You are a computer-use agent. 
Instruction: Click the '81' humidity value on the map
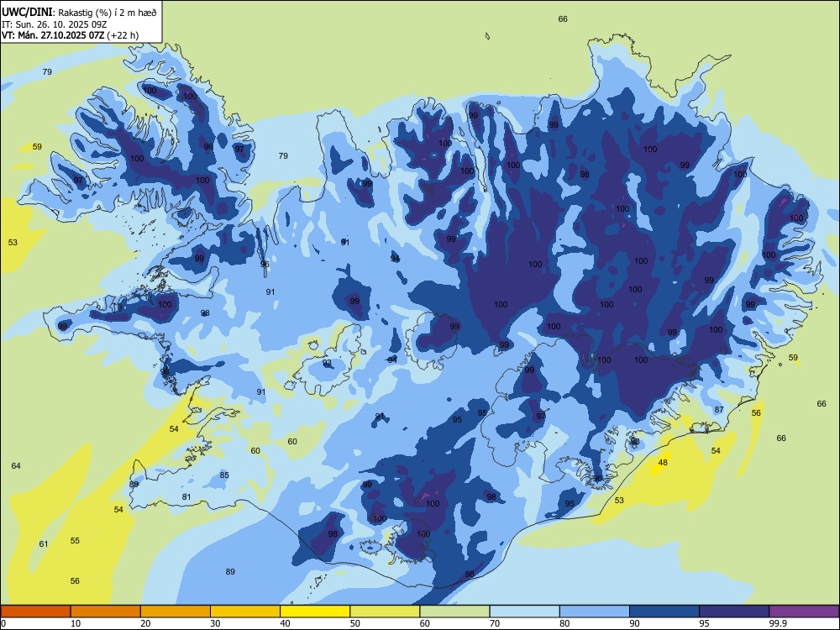click(186, 496)
